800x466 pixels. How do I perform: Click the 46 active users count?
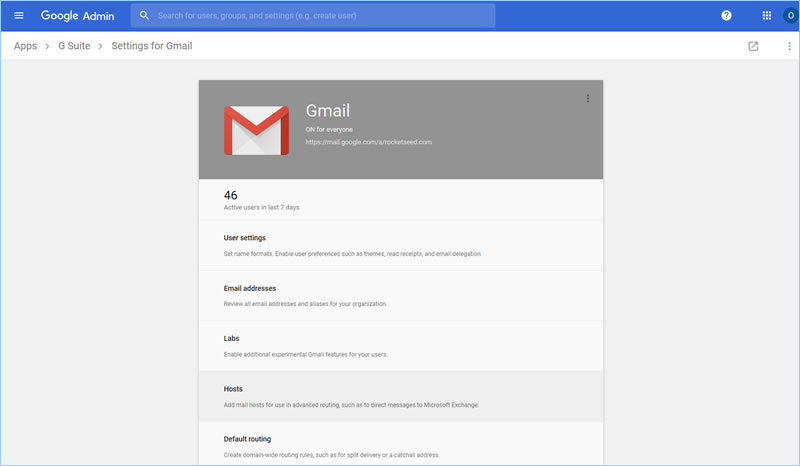231,195
